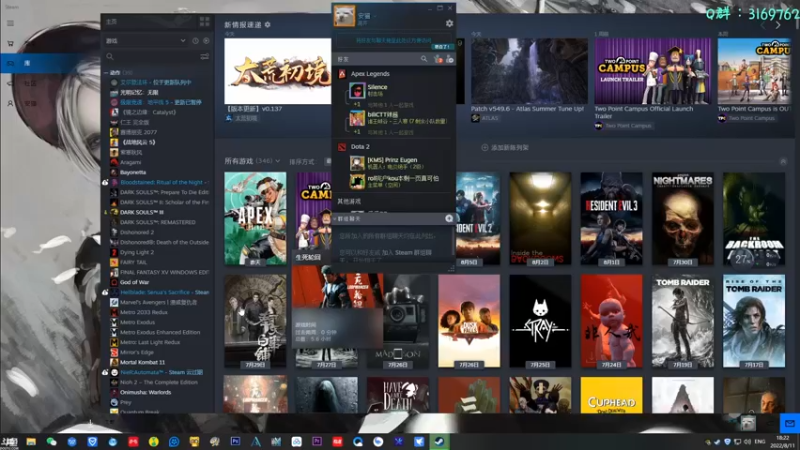Click the add a friend icon
Screen dimensions: 800x450
click(449, 59)
